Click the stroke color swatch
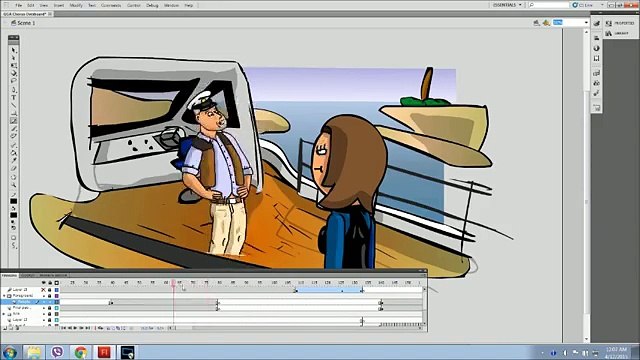This screenshot has height=360, width=640. click(x=13, y=201)
